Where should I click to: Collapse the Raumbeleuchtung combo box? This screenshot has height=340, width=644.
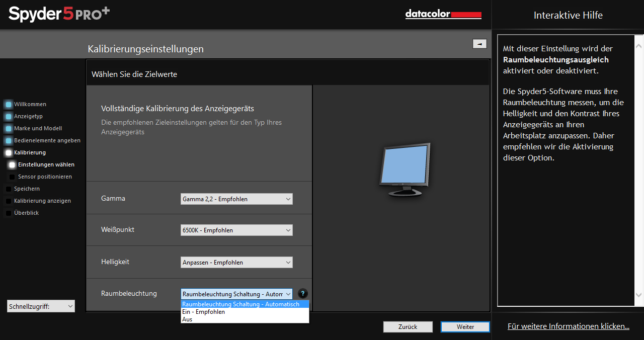pyautogui.click(x=236, y=294)
